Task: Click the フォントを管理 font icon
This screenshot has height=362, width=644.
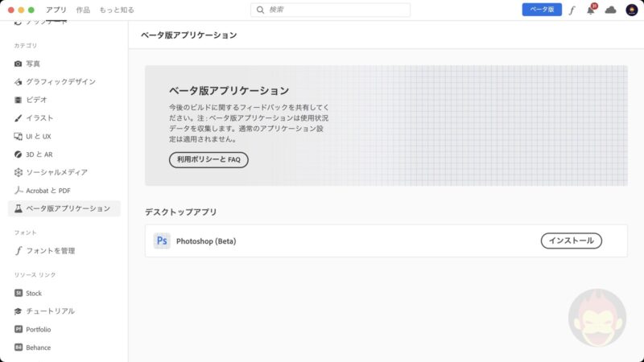Action: click(18, 251)
